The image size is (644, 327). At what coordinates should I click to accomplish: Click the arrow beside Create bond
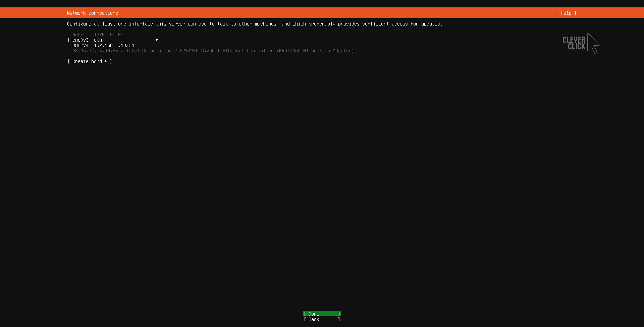click(106, 61)
